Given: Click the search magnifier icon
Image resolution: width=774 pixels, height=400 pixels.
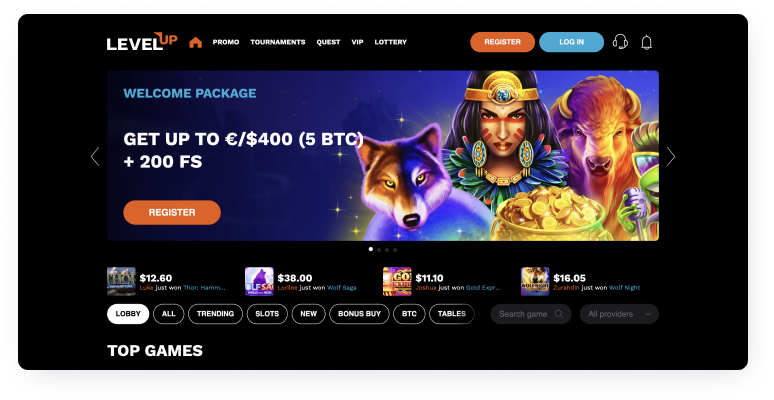Looking at the screenshot, I should coord(559,314).
